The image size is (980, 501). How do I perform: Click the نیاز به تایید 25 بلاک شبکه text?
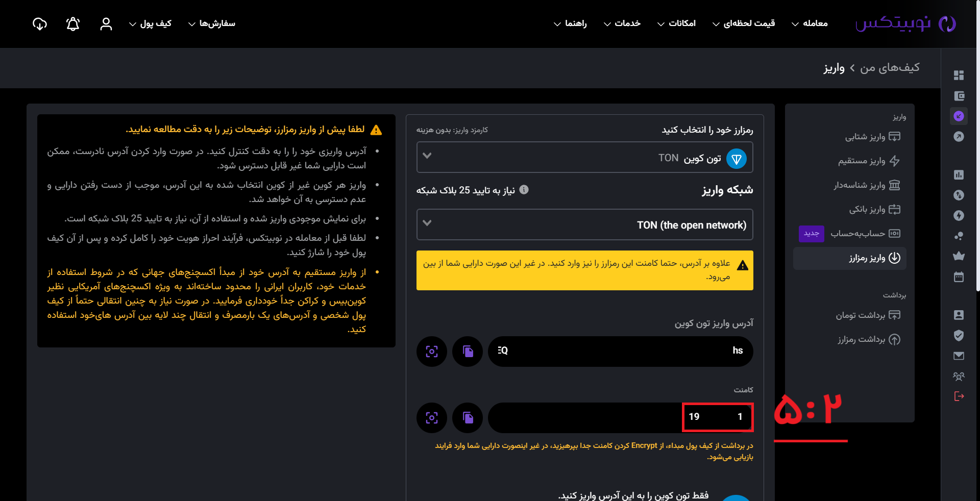tap(465, 190)
